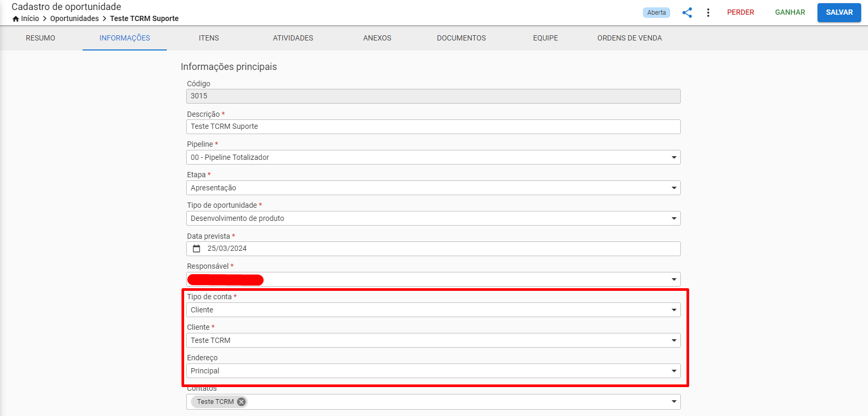The height and width of the screenshot is (416, 868).
Task: Click the PERDER button
Action: tap(741, 13)
